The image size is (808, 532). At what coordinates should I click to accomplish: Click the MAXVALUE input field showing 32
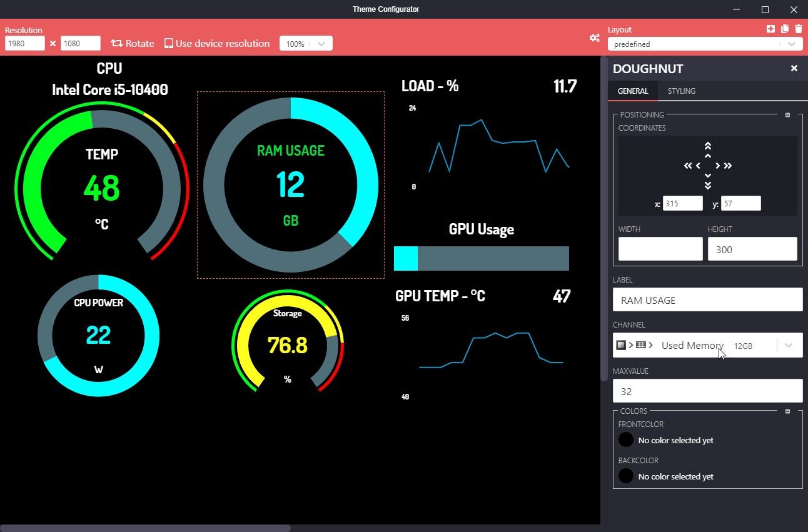(707, 391)
